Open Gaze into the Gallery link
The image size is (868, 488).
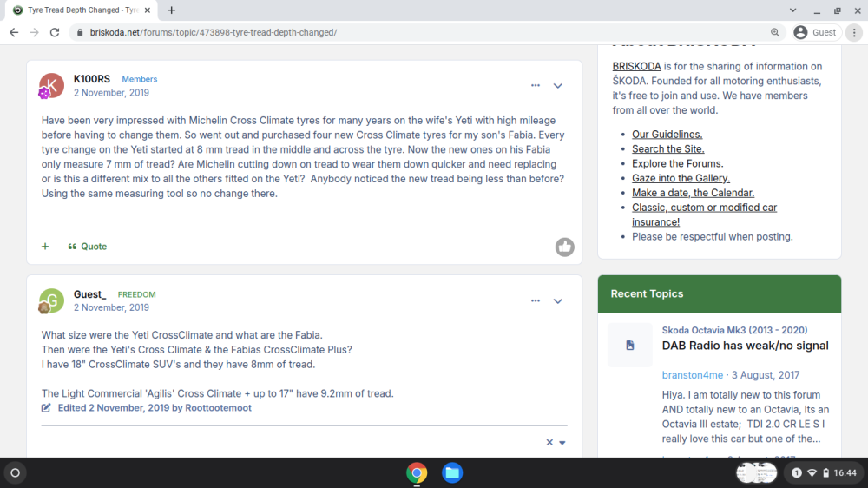pos(681,178)
